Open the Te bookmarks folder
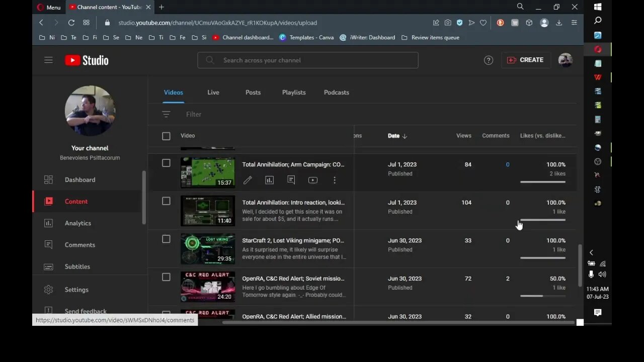The width and height of the screenshot is (644, 362). (68, 37)
